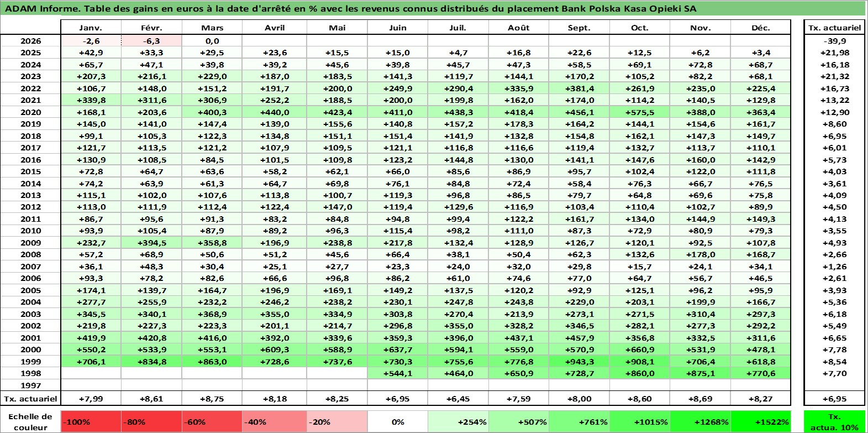
Task: Click the +394,5 value in Févr. 2009
Action: click(x=151, y=243)
